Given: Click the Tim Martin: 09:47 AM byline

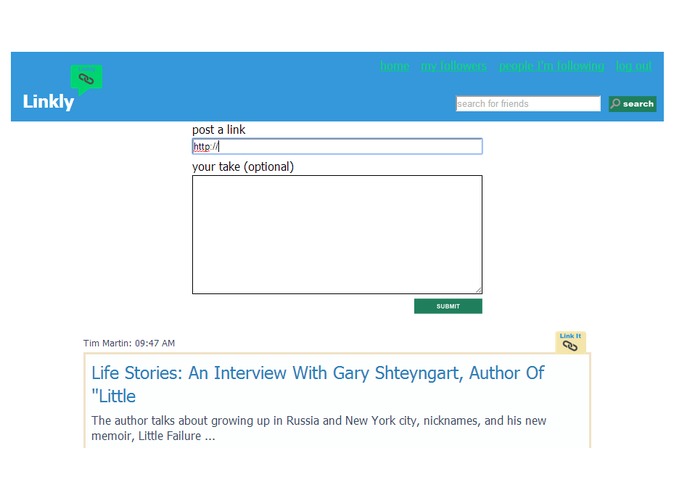Looking at the screenshot, I should pos(129,343).
